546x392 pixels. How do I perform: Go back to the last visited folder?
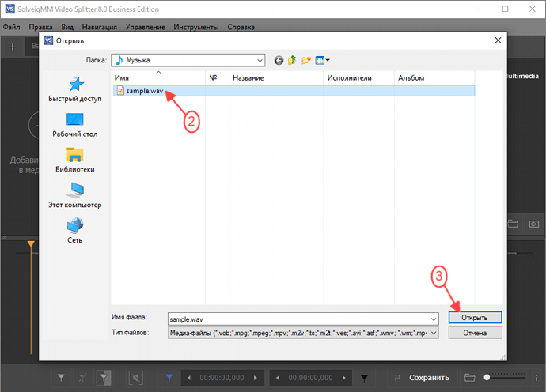point(279,61)
